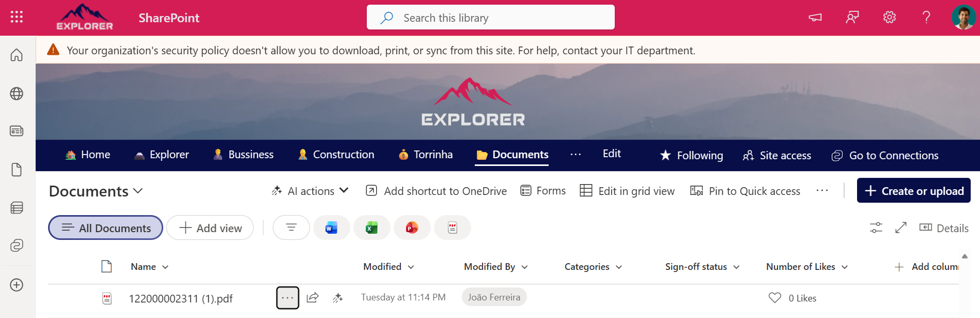
Task: Open the Torrinha navigation tab
Action: (x=425, y=155)
